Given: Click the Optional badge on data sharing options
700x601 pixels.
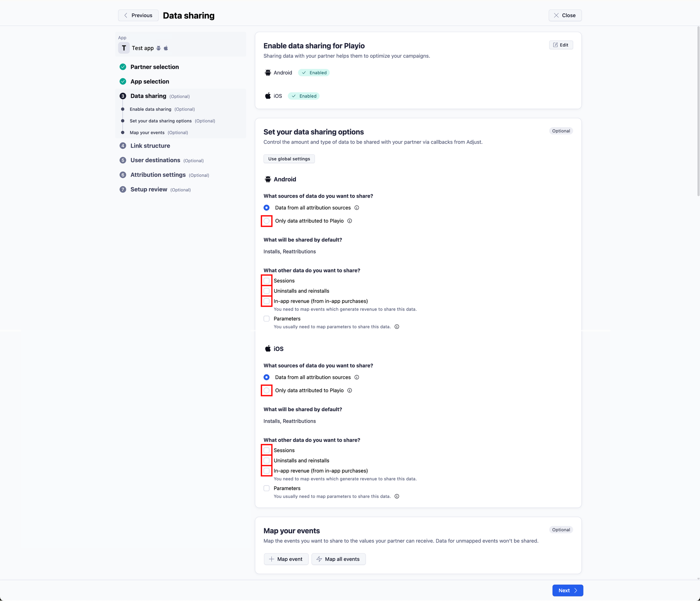Looking at the screenshot, I should tap(561, 131).
